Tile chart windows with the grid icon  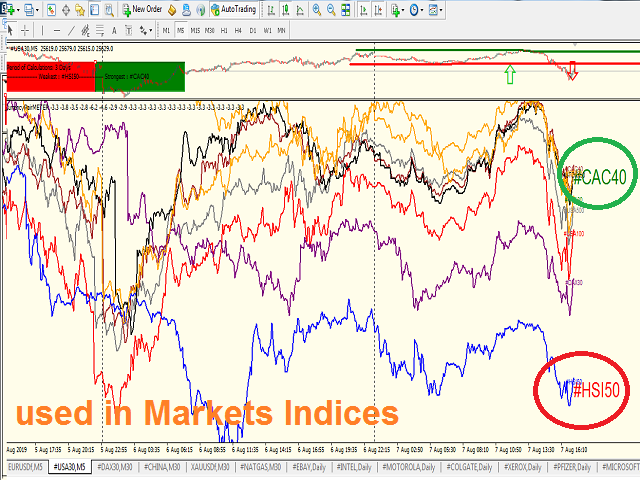pyautogui.click(x=346, y=10)
